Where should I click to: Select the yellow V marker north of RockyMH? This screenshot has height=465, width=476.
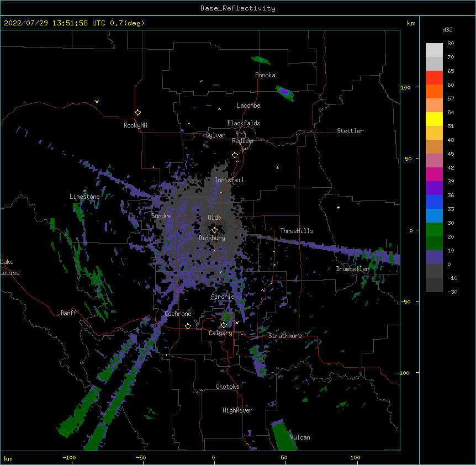click(97, 102)
